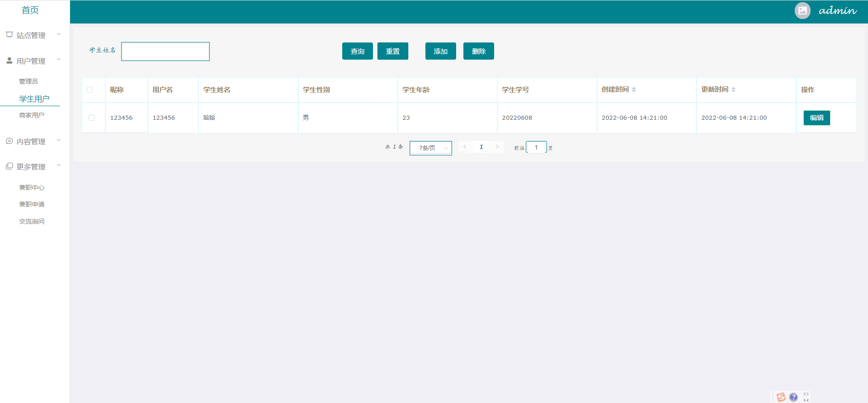This screenshot has height=403, width=868.
Task: Open 兼职申请 in the sidebar
Action: click(32, 204)
